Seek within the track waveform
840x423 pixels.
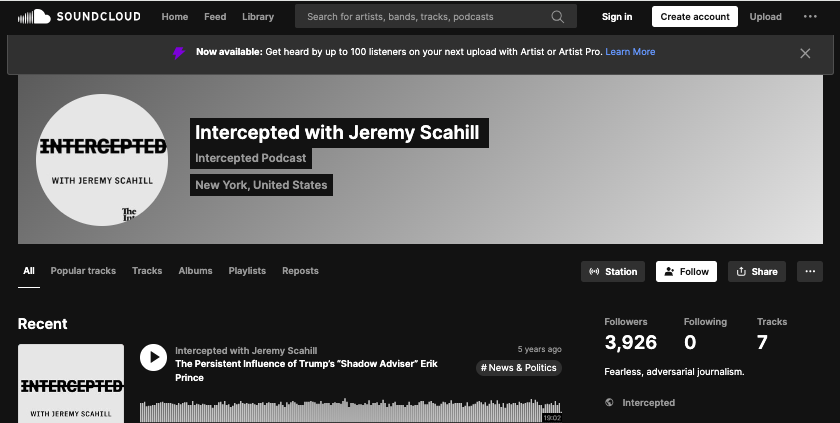point(351,410)
